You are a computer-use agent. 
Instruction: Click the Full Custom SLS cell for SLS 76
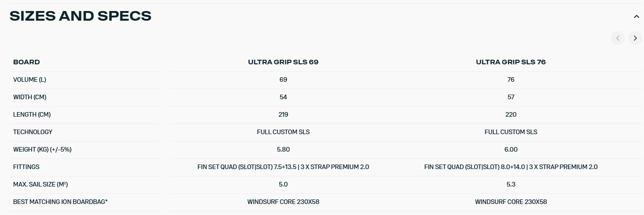pos(511,132)
